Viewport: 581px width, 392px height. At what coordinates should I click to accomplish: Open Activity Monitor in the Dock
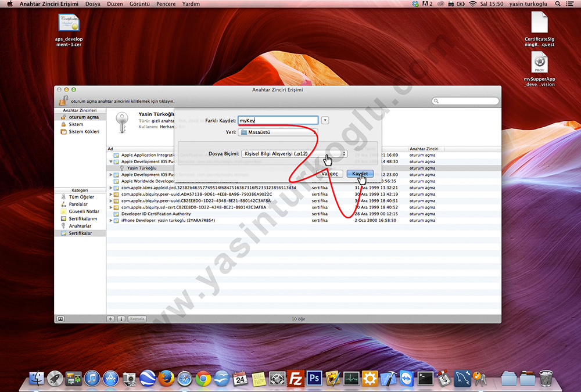pyautogui.click(x=352, y=378)
